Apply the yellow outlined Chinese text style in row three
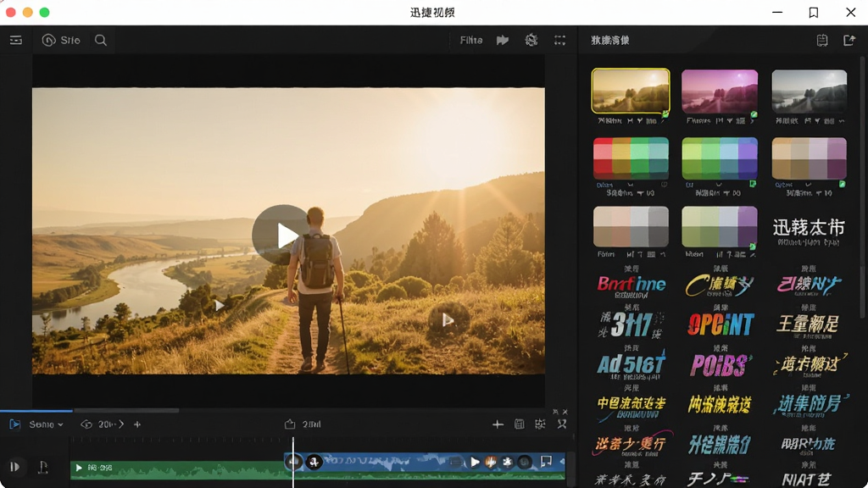 pos(810,364)
